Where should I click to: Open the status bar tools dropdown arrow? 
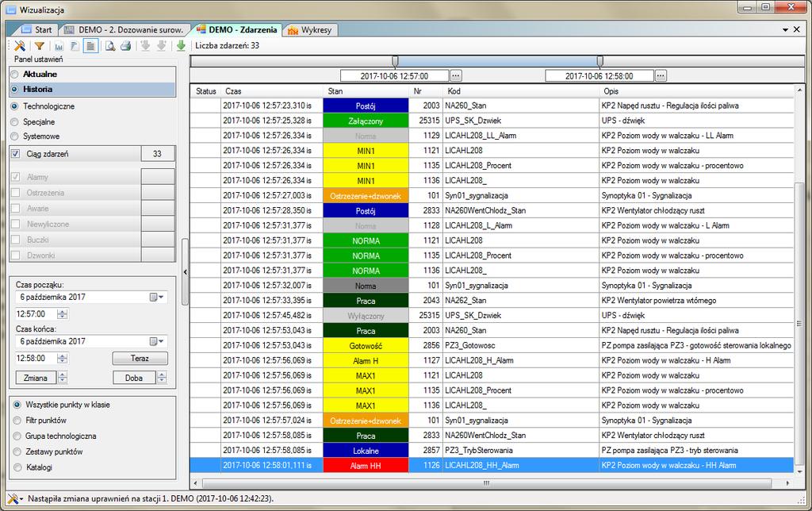[21, 499]
